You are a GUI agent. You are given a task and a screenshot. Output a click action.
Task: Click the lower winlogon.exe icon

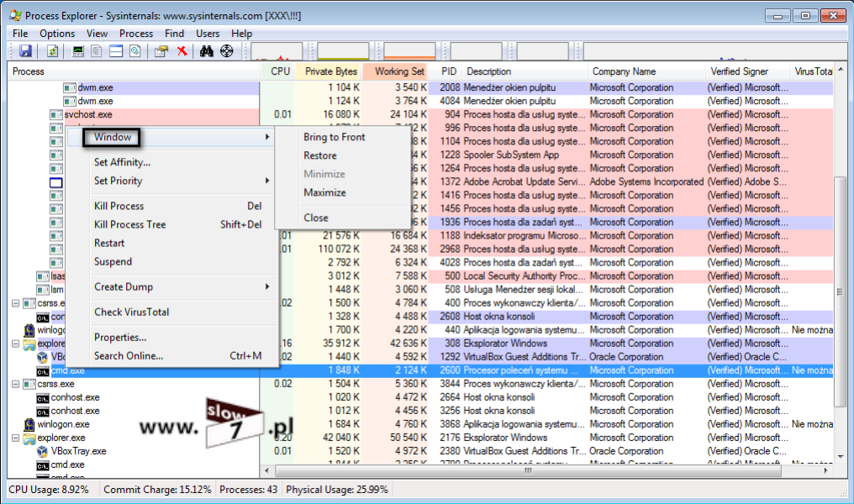29,424
